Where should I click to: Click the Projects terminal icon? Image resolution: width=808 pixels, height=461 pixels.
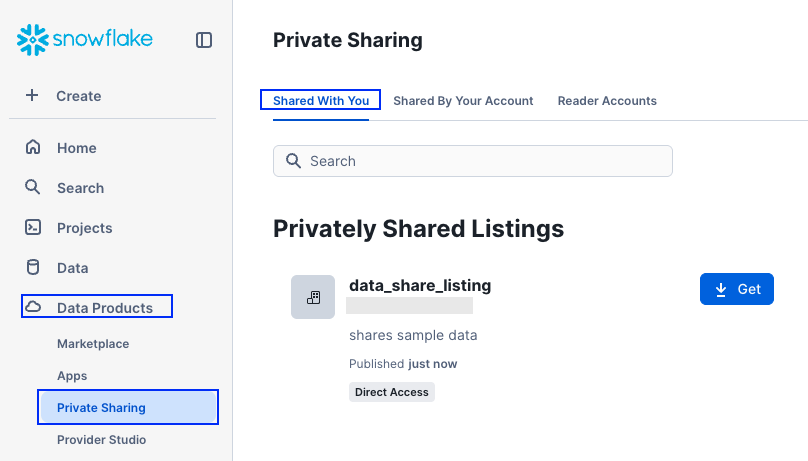pyautogui.click(x=33, y=227)
